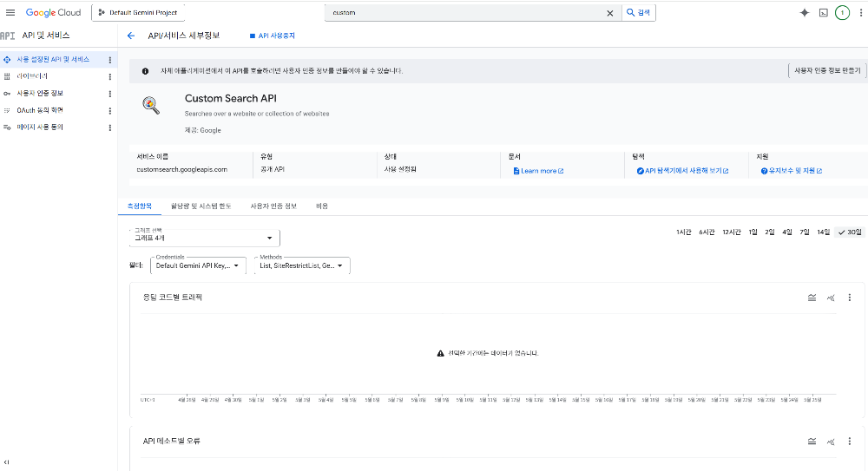868x471 pixels.
Task: Switch to the 비용 tab
Action: pos(322,206)
